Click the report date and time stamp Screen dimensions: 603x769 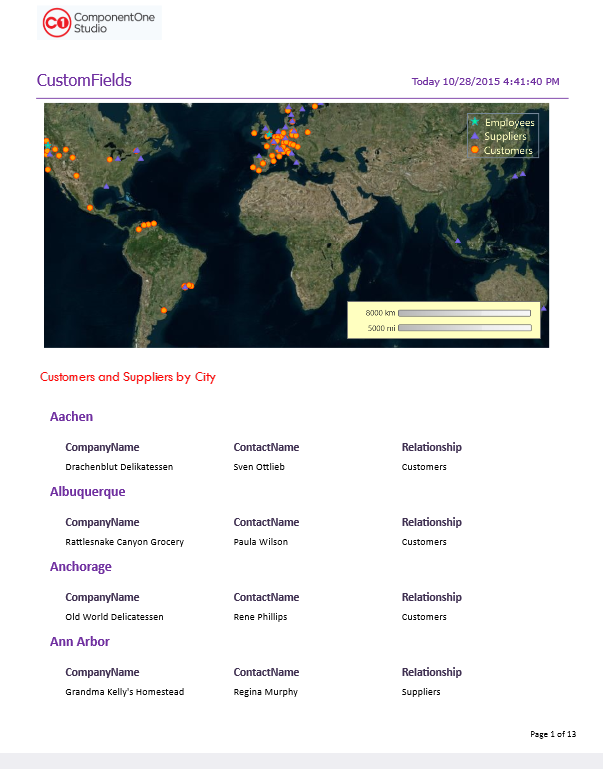tap(485, 82)
